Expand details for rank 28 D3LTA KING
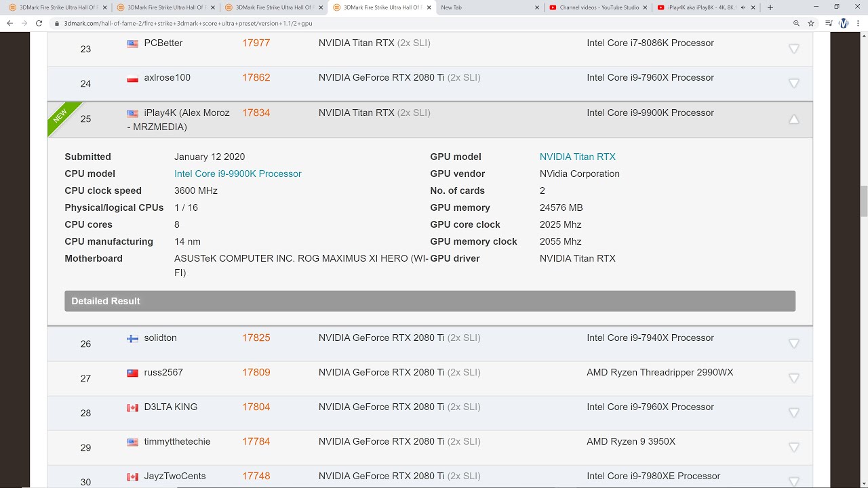 (x=794, y=413)
